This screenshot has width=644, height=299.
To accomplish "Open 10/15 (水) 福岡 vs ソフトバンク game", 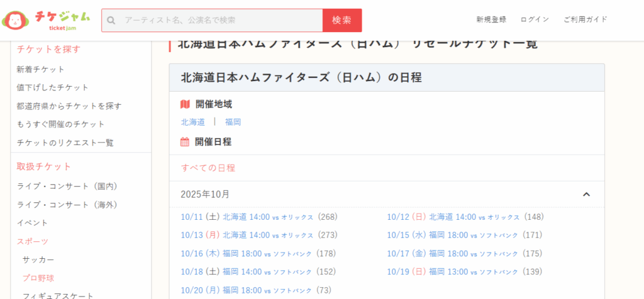I will 453,235.
